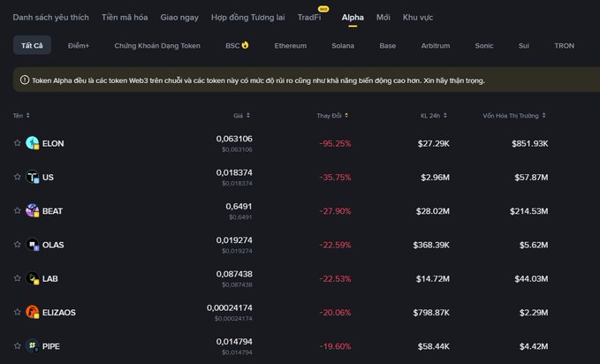Click the ELIZAOS token logo icon
This screenshot has width=600, height=364.
[x=32, y=312]
